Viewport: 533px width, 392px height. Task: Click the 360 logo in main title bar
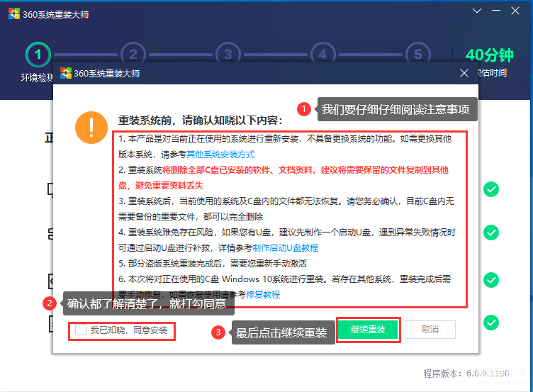(14, 14)
